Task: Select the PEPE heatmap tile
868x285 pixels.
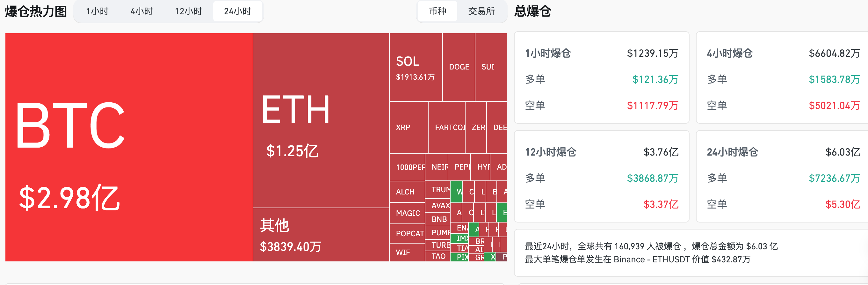Action: 459,167
